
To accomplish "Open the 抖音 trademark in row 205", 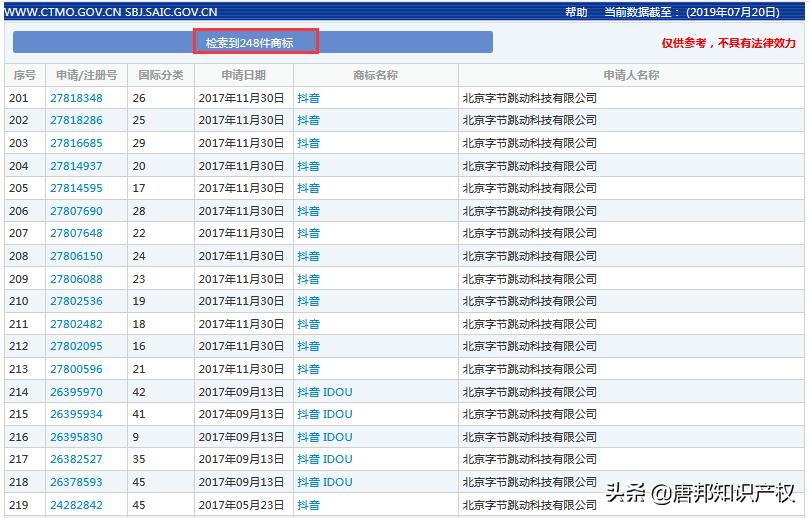I will tap(308, 189).
